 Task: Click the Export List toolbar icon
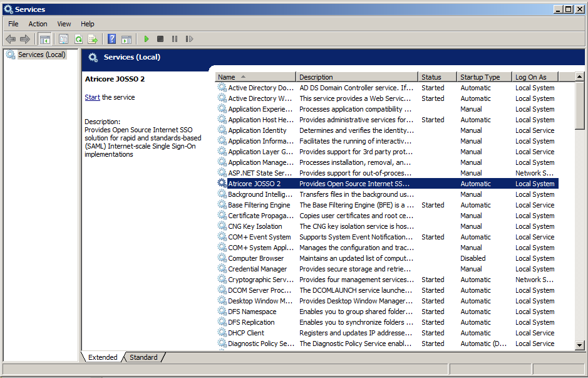[93, 39]
